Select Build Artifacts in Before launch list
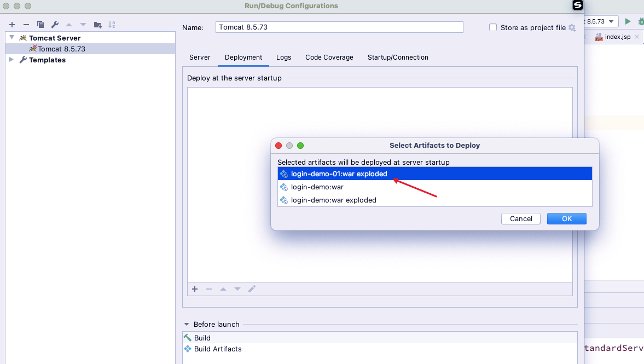 [x=380, y=349]
